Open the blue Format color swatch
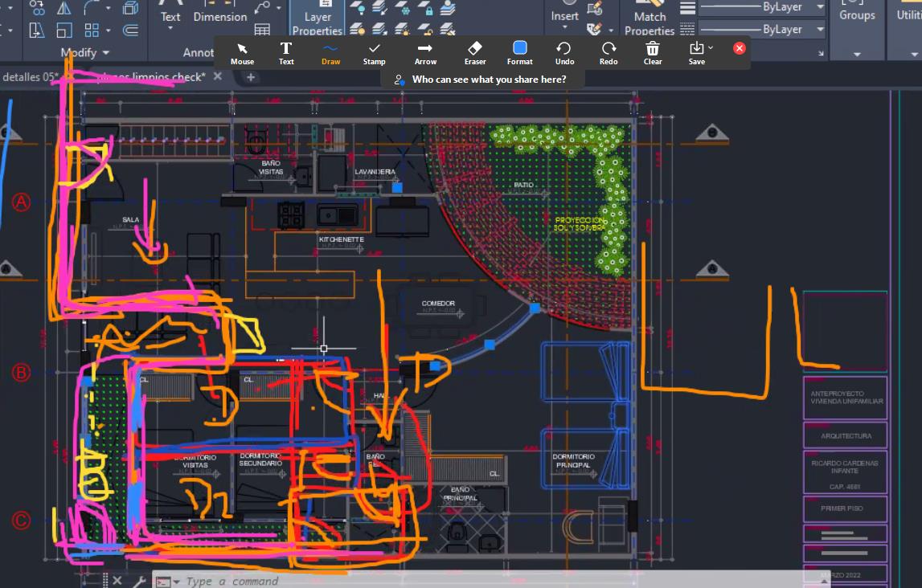Screen dimensions: 922x588 pyautogui.click(x=519, y=49)
